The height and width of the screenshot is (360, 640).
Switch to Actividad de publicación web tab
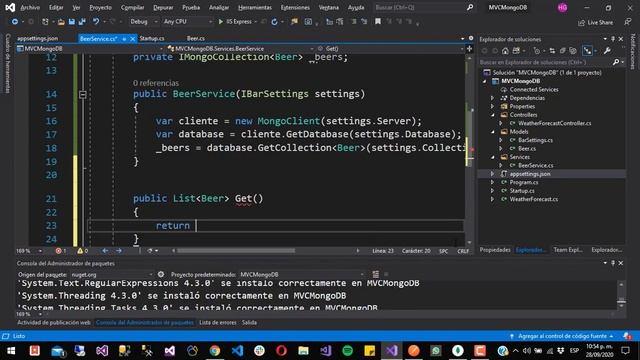(x=54, y=322)
